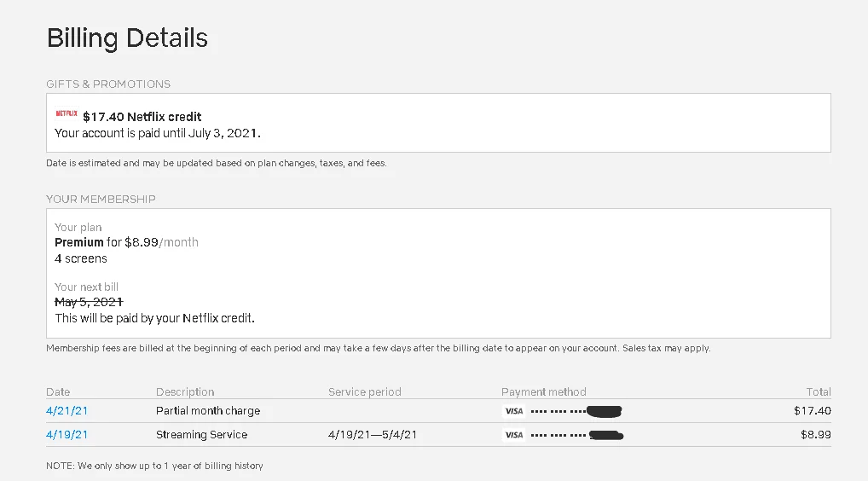Click the "Your next bill" label
Viewport: 868px width, 481px height.
tap(86, 287)
